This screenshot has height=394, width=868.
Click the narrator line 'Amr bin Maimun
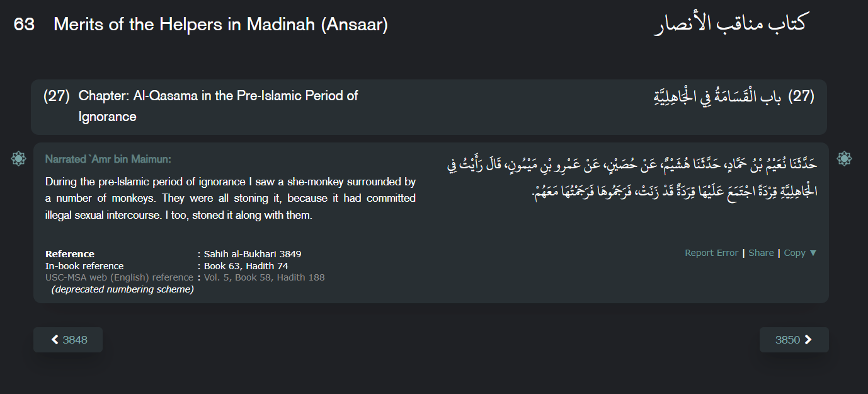tap(108, 159)
